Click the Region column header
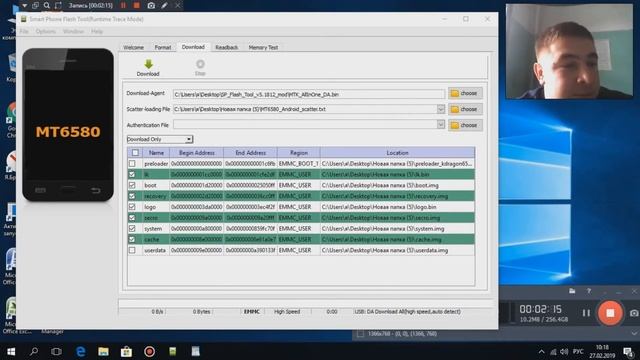 click(298, 153)
